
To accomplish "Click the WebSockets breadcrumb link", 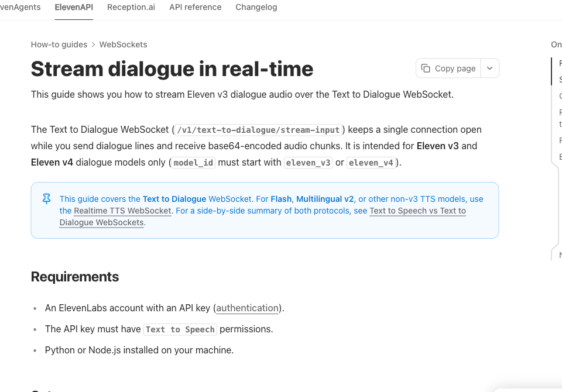I will 124,44.
